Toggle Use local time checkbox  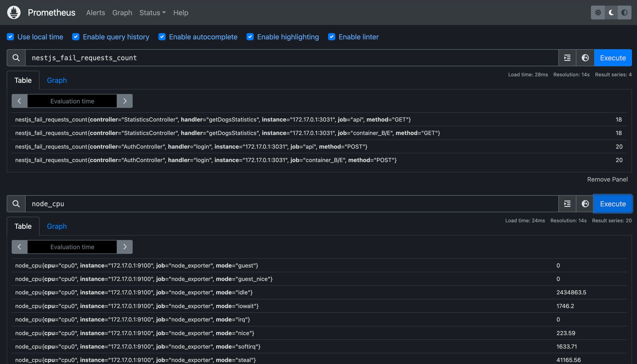(10, 37)
